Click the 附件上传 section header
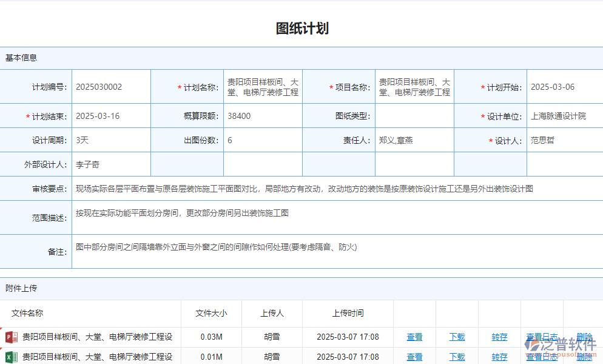This screenshot has width=603, height=364. [21, 288]
